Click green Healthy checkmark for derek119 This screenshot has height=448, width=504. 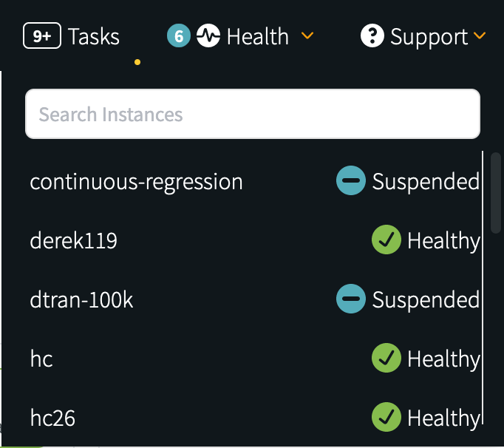386,240
